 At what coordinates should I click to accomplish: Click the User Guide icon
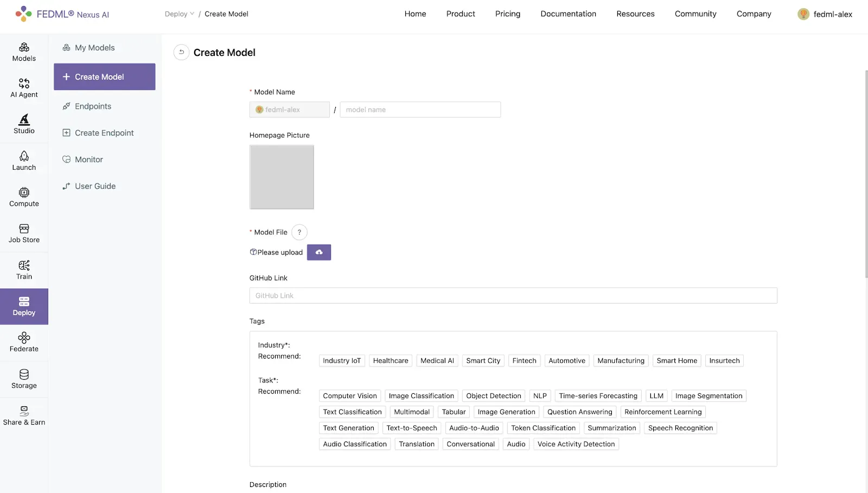[66, 186]
